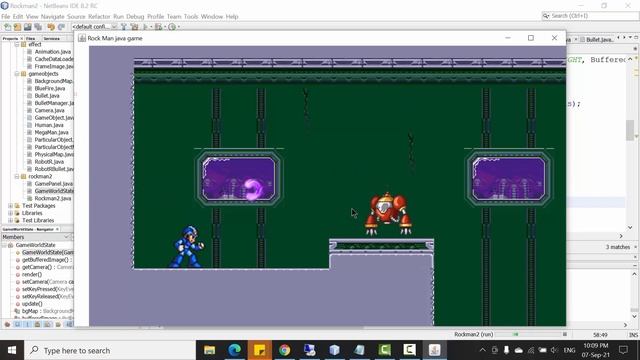Click the Profile Project toolbar icon
640x360 pixels.
point(172,27)
